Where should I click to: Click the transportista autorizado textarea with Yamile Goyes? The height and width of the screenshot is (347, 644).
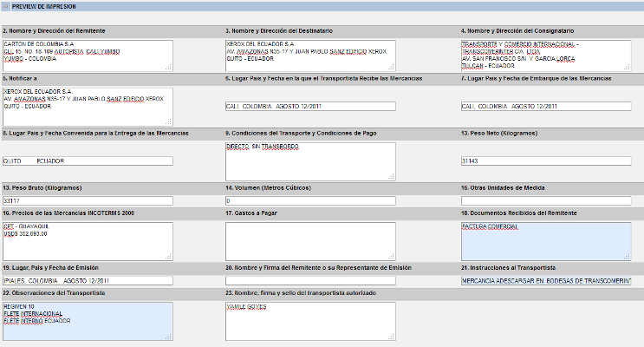pos(309,321)
